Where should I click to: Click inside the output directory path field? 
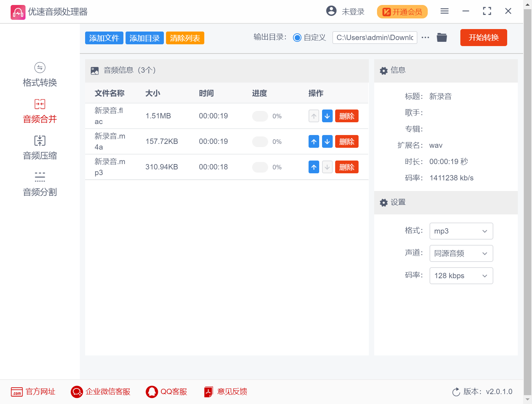tap(375, 37)
